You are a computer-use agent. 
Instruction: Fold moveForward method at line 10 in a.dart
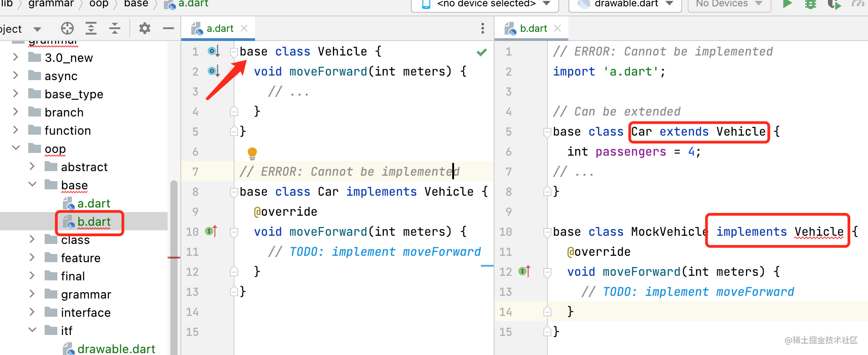[234, 232]
